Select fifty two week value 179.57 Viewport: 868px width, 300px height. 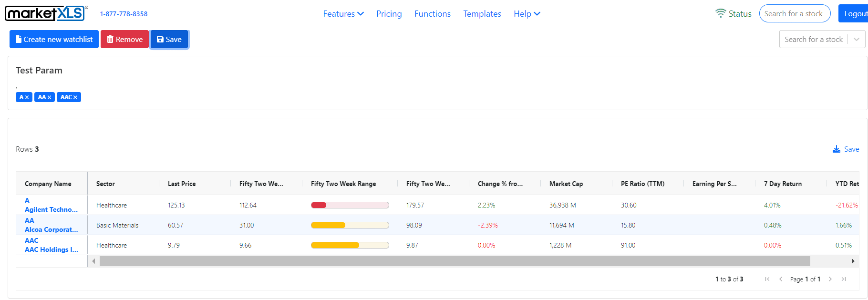[415, 205]
